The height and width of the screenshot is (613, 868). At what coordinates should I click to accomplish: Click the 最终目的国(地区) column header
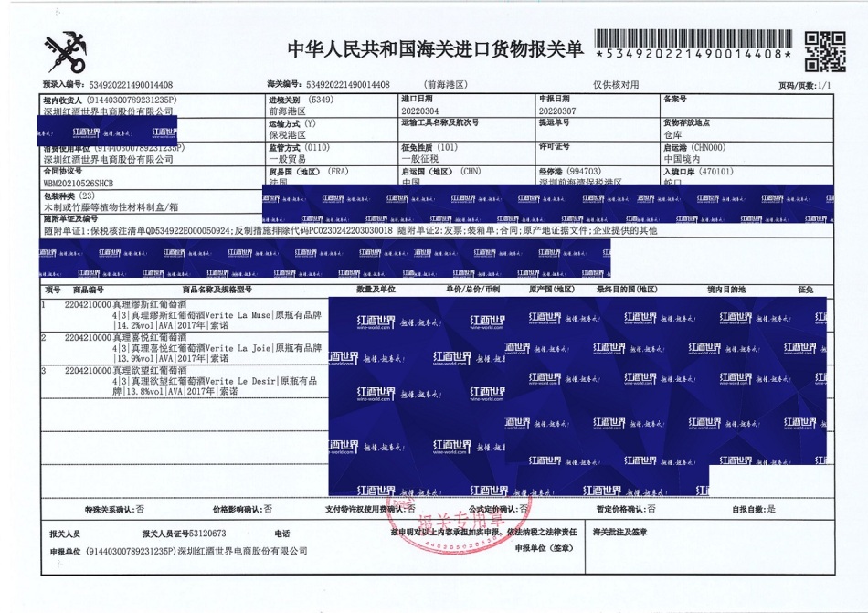pos(627,290)
